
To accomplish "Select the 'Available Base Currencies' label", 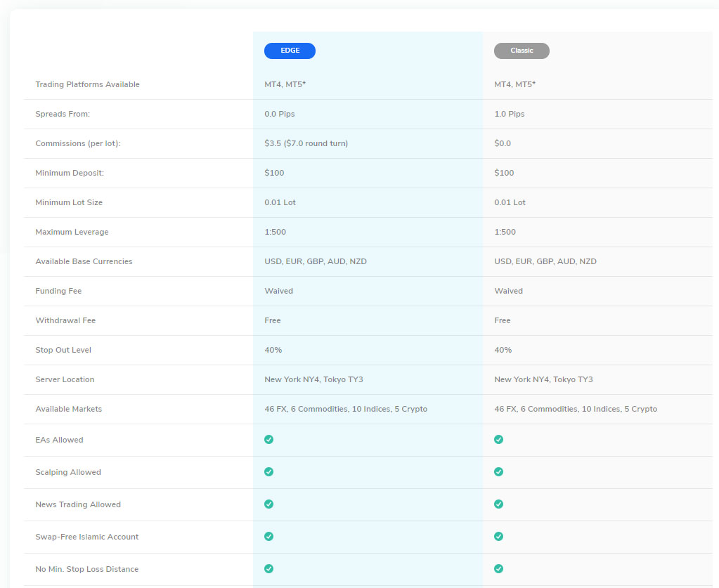I will pyautogui.click(x=84, y=262).
